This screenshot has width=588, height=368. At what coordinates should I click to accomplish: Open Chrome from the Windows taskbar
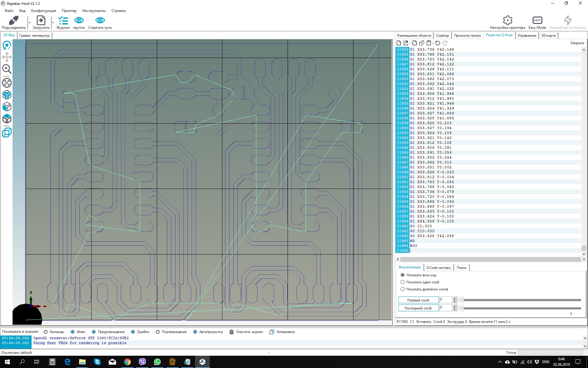tap(127, 362)
